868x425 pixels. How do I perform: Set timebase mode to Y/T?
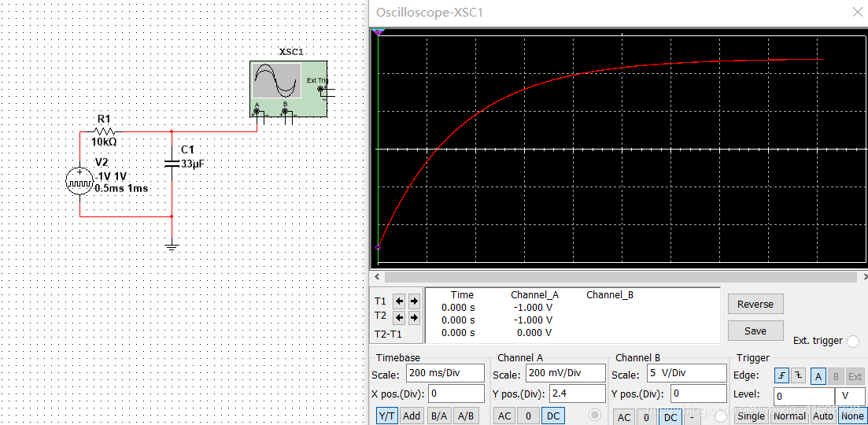[387, 416]
